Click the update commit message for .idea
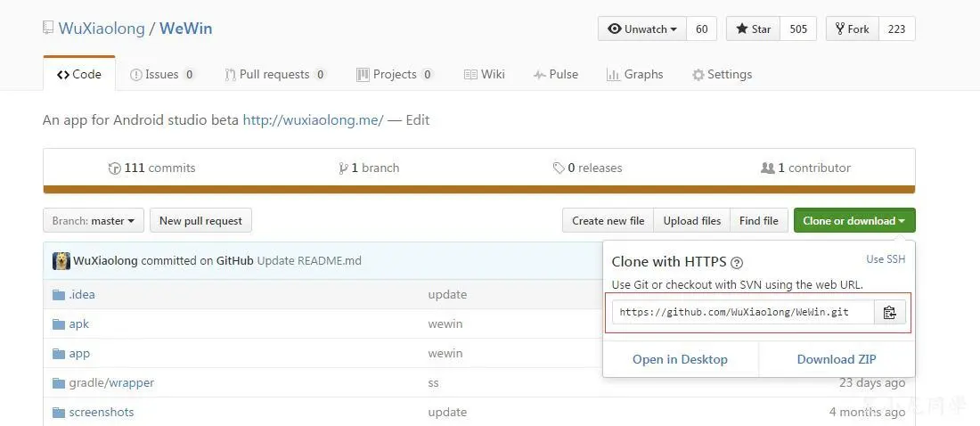This screenshot has height=426, width=980. pos(447,295)
